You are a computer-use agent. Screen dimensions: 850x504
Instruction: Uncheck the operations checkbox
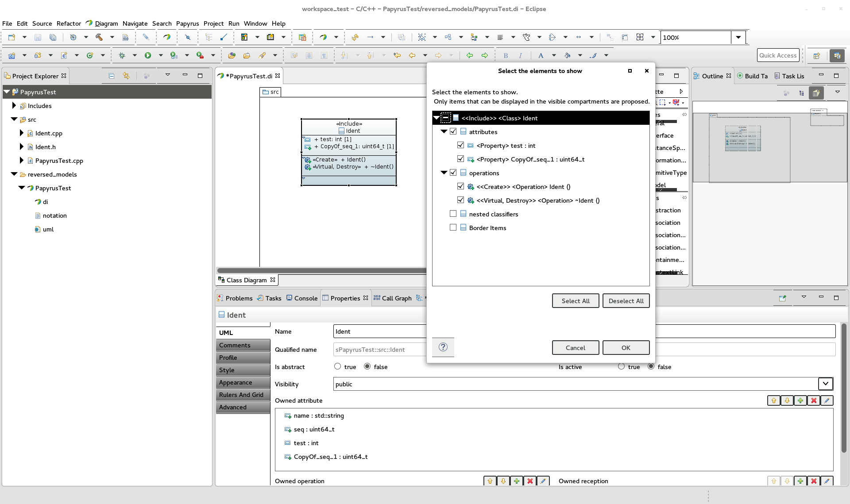coord(453,173)
